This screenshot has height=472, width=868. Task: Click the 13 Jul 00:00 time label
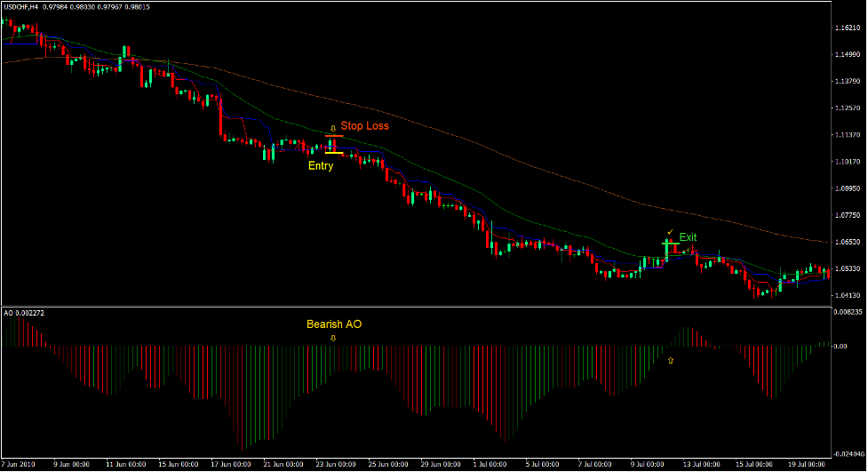point(702,464)
